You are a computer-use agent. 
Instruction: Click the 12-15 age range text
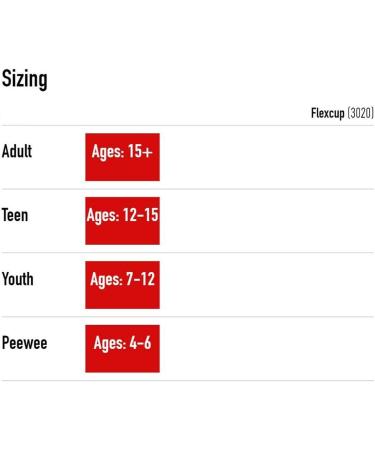(x=140, y=215)
